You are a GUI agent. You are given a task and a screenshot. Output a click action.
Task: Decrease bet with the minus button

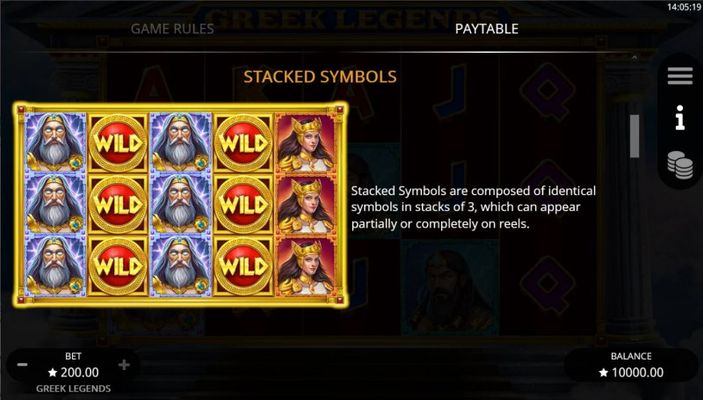tap(22, 365)
